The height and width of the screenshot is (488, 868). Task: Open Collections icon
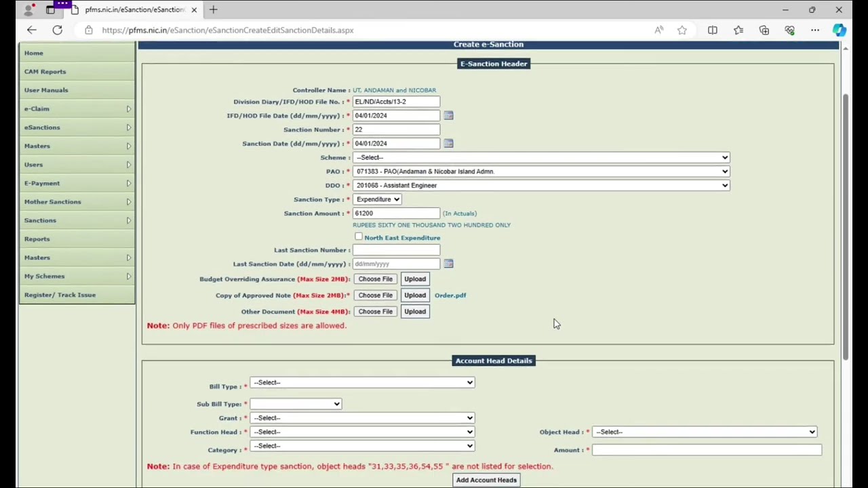click(764, 30)
